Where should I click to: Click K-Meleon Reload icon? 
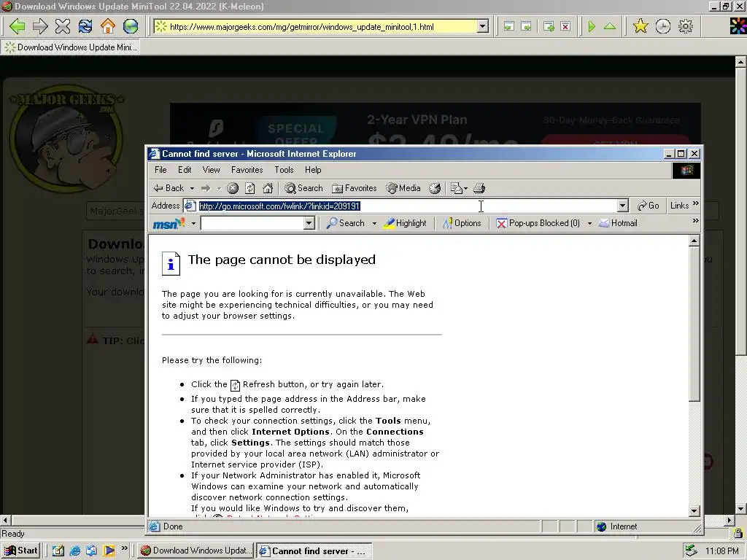pos(85,26)
